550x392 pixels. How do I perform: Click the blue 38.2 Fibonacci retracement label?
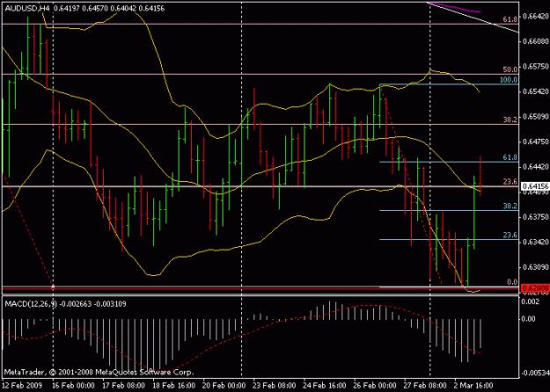510,206
